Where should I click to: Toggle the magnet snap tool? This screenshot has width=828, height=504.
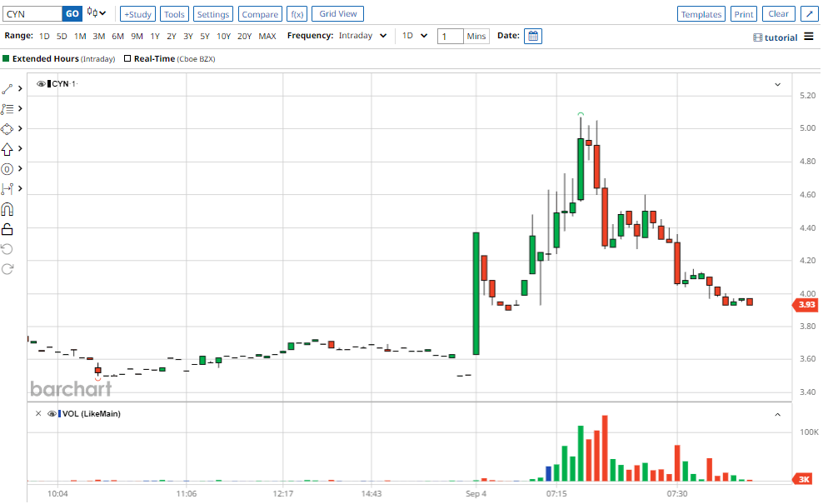pos(7,209)
